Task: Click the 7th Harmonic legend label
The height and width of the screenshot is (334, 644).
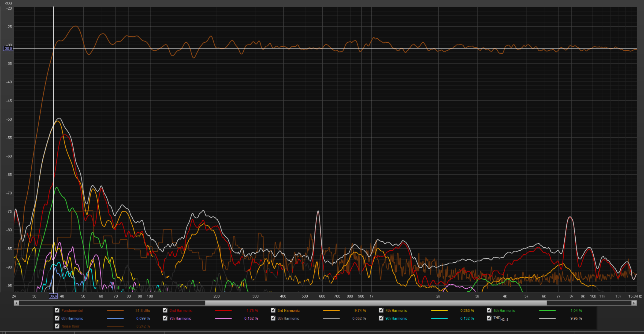Action: [x=180, y=319]
